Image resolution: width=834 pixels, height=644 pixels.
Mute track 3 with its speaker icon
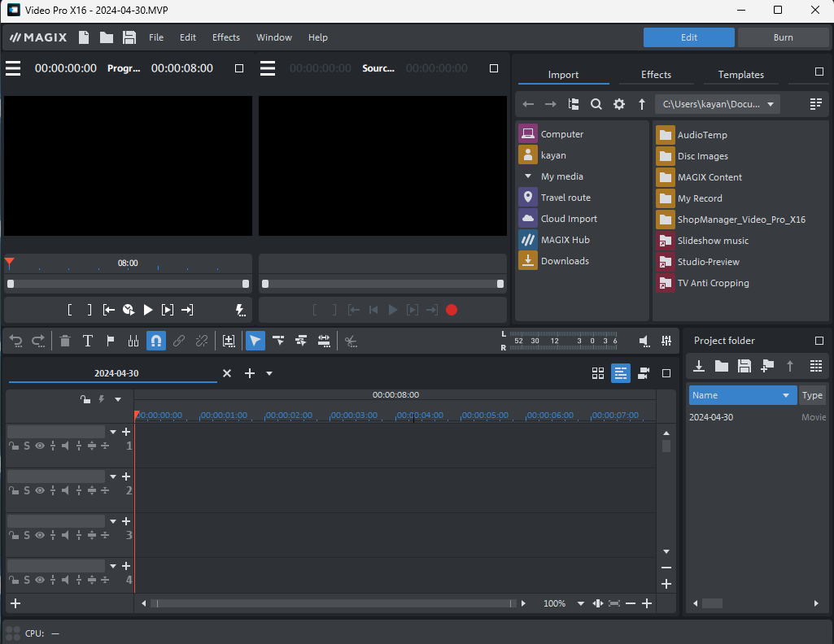pos(65,535)
